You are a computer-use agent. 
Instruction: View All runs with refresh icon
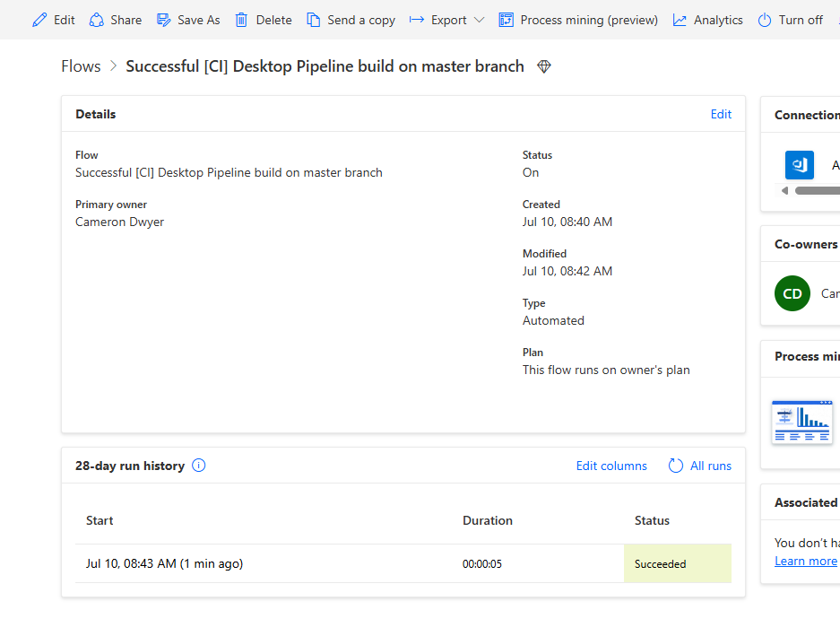[700, 466]
